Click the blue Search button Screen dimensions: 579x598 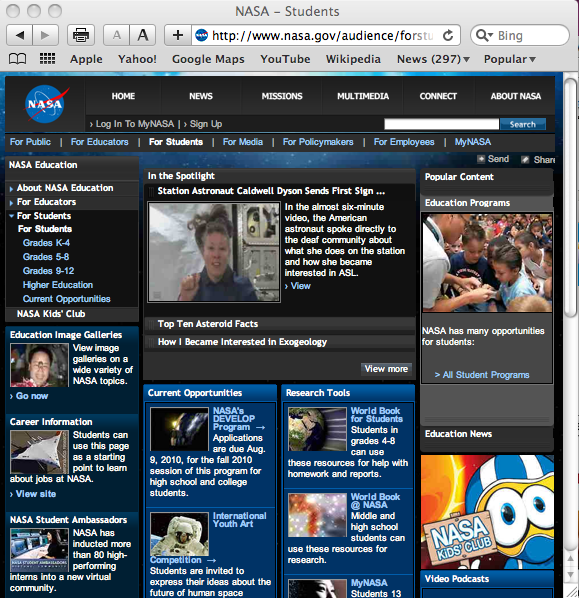(x=523, y=124)
